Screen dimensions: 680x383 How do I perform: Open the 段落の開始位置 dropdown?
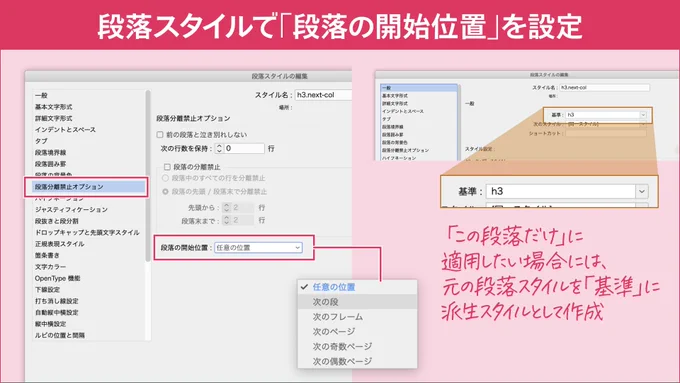258,248
